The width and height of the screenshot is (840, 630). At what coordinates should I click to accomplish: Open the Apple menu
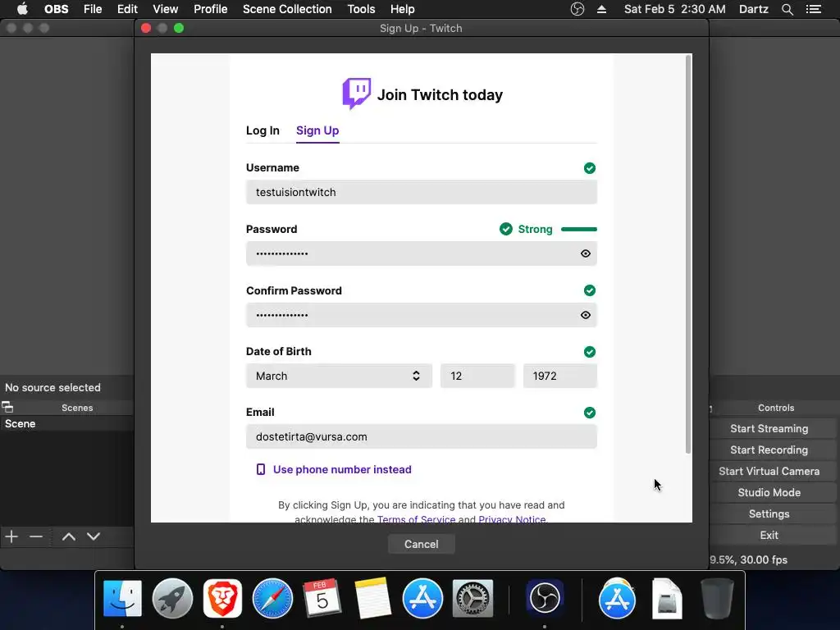coord(22,9)
